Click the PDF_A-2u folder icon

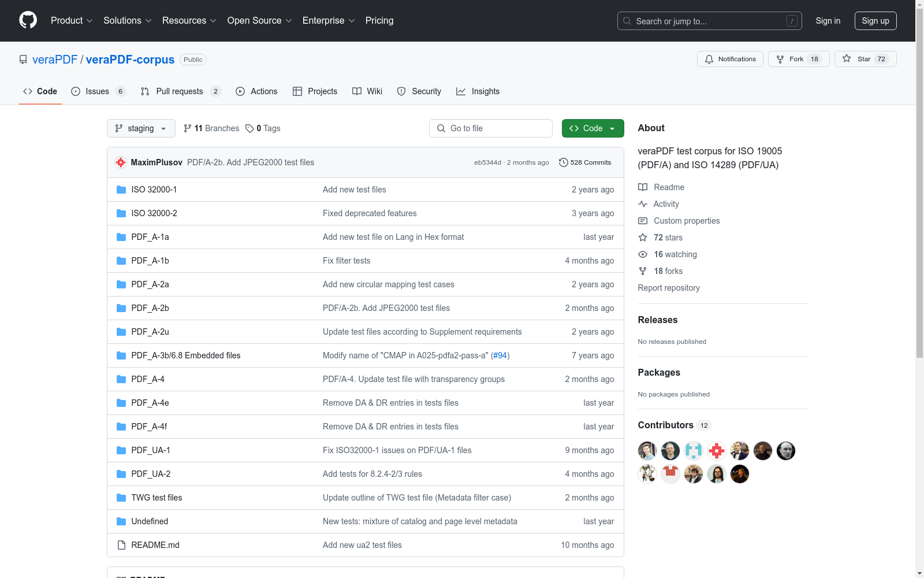pos(121,332)
